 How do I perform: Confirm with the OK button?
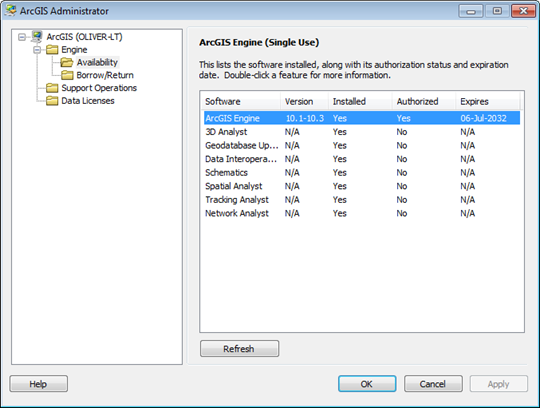[x=367, y=384]
